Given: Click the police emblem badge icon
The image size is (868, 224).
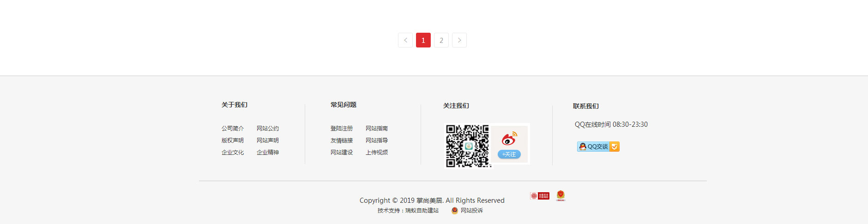Looking at the screenshot, I should tap(561, 196).
